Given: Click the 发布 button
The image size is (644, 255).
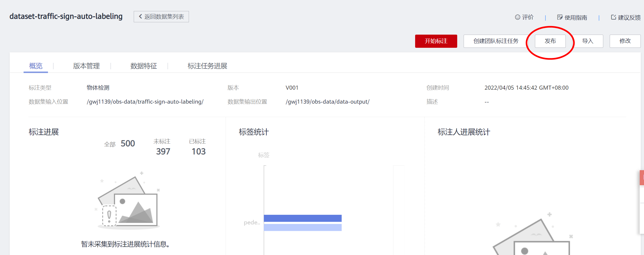Looking at the screenshot, I should coord(550,41).
